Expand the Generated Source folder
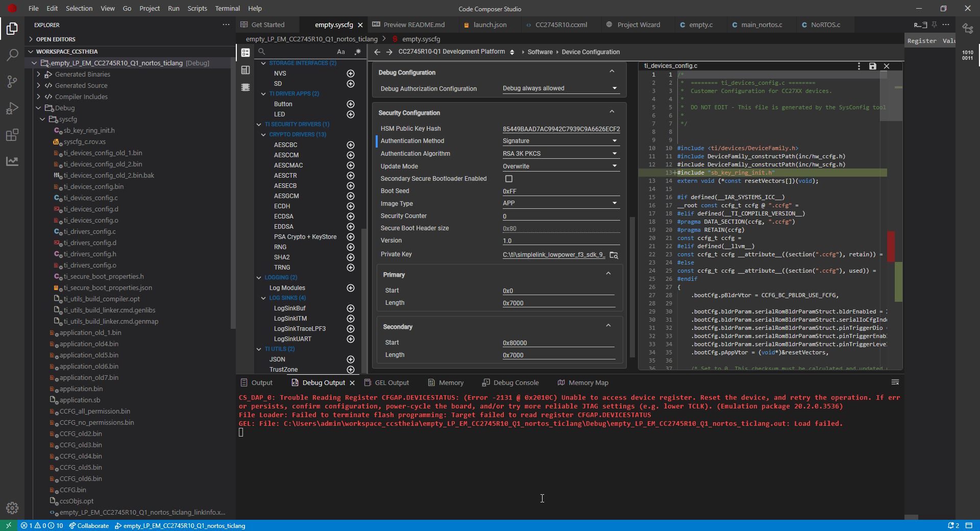This screenshot has height=531, width=980. pos(81,86)
